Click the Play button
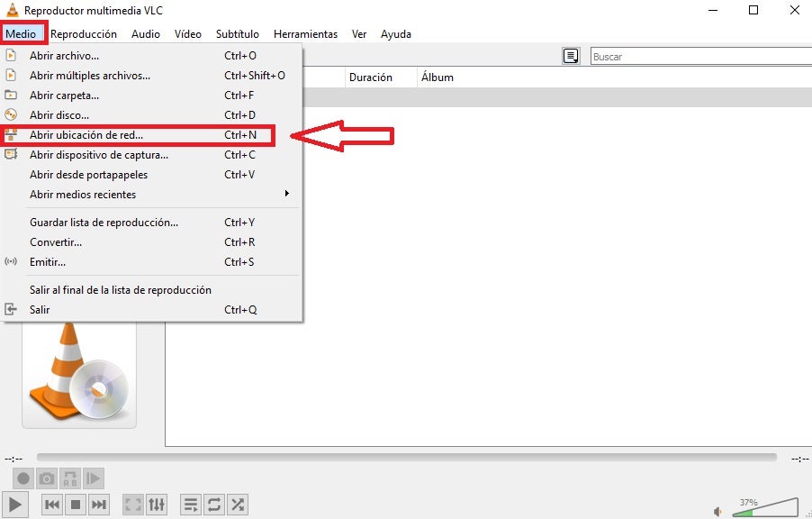 [15, 504]
